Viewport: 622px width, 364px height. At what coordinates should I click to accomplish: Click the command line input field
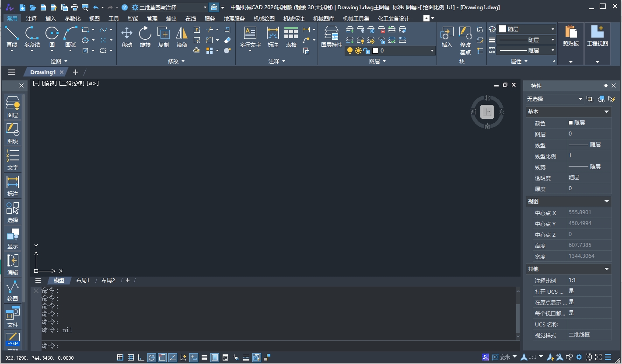pos(278,346)
